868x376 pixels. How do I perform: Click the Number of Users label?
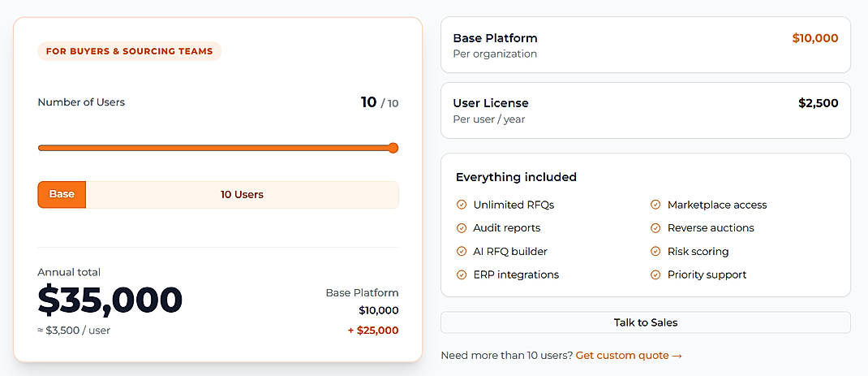[x=81, y=102]
